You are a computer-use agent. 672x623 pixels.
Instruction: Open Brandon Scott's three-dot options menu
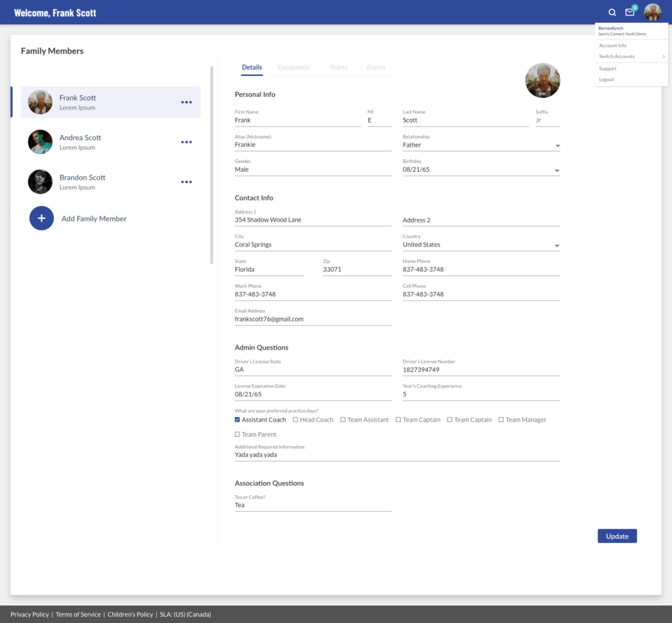click(186, 182)
